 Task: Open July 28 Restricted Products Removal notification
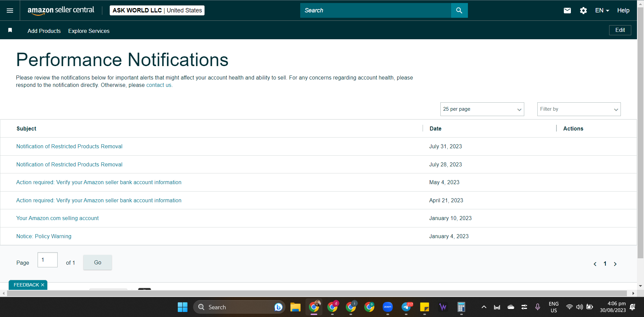coord(69,164)
